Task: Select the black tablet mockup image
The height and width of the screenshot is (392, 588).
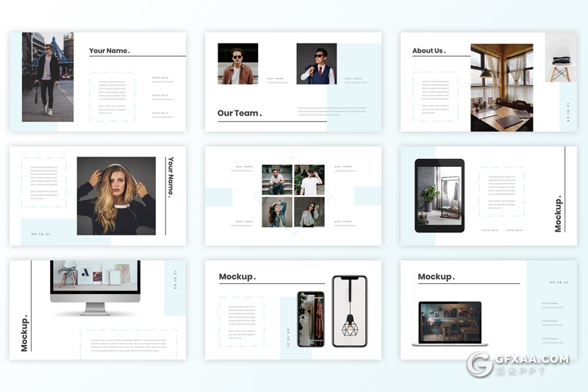Action: [440, 196]
